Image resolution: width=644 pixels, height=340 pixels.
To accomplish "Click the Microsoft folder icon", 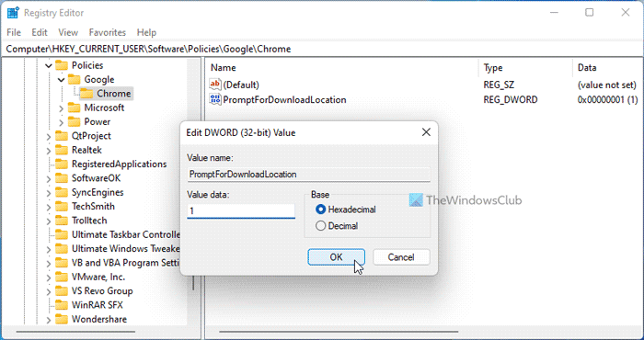I will tap(74, 108).
